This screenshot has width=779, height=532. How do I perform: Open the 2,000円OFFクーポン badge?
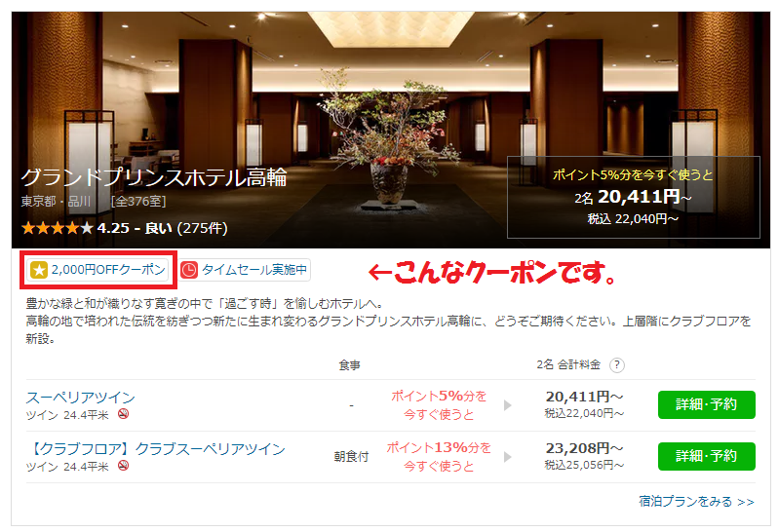click(x=97, y=270)
